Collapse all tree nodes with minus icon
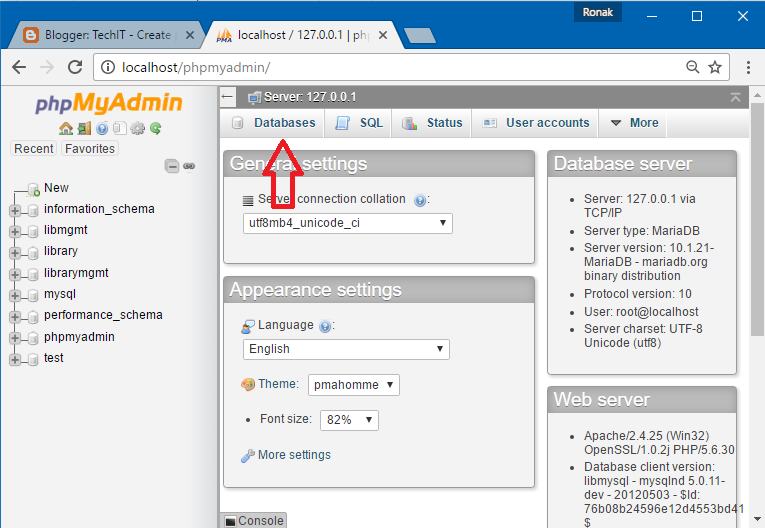765x528 pixels. point(172,166)
